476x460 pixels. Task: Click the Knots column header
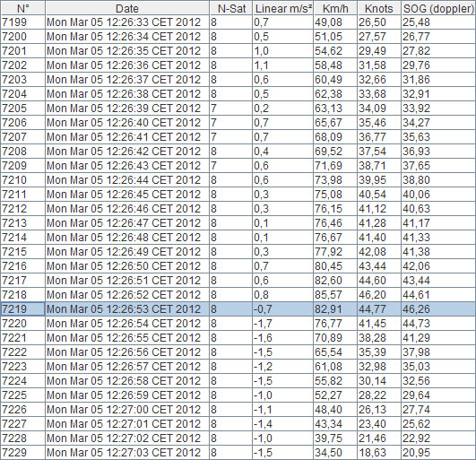tap(379, 8)
